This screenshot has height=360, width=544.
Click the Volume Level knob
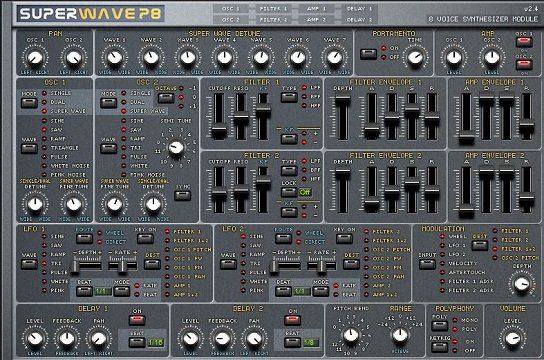tap(513, 338)
